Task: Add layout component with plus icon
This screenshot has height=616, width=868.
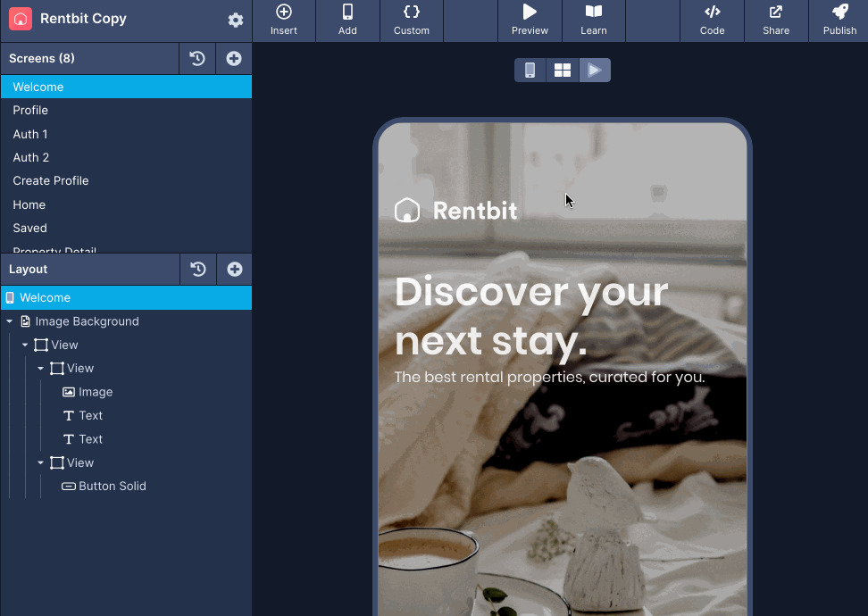Action: (235, 270)
